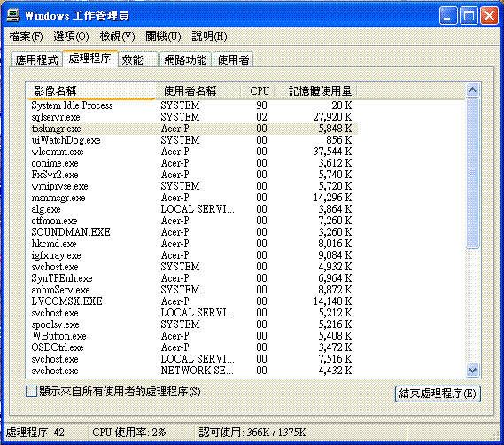504x445 pixels.
Task: Select the 處理程序 tab
Action: point(90,59)
